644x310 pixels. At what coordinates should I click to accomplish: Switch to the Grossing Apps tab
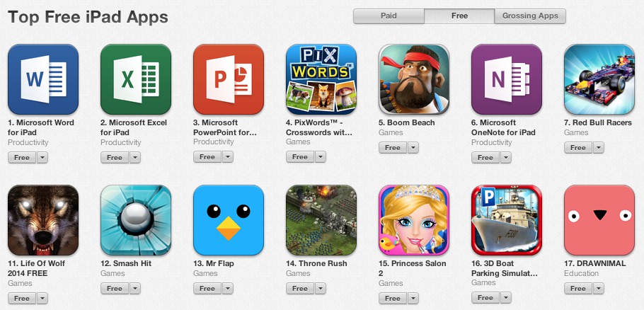tap(530, 16)
